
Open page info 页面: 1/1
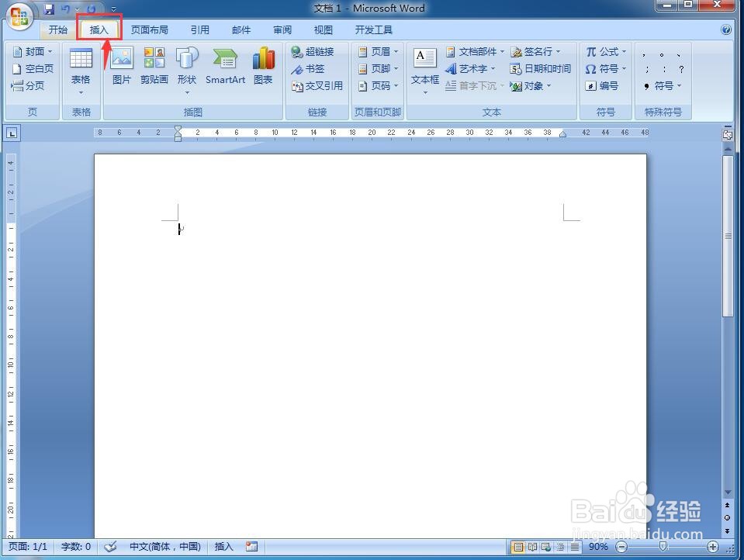(x=28, y=547)
